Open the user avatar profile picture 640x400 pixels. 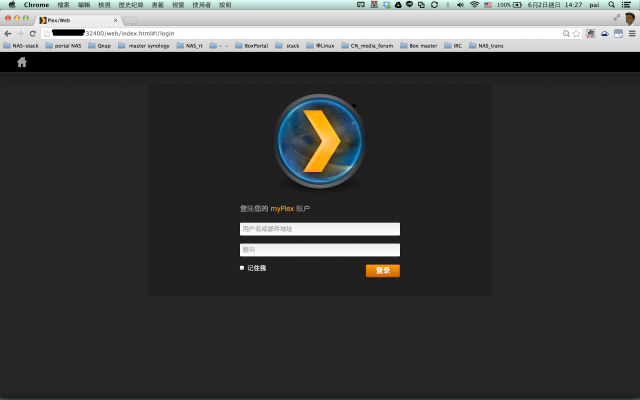click(630, 19)
